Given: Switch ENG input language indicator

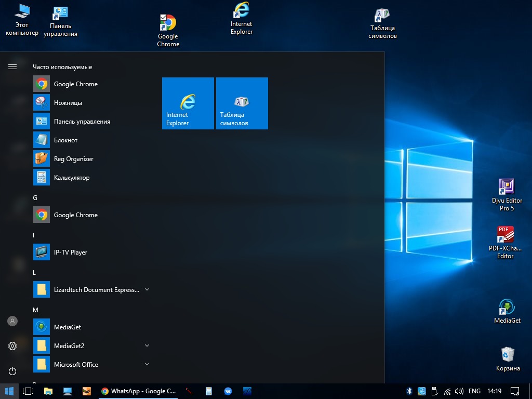Looking at the screenshot, I should [x=474, y=391].
